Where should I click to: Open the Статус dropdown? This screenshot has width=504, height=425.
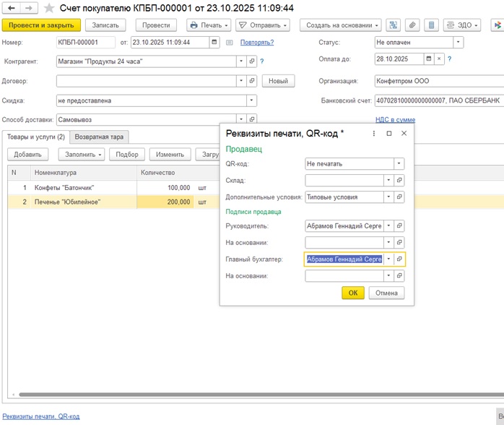(x=459, y=43)
